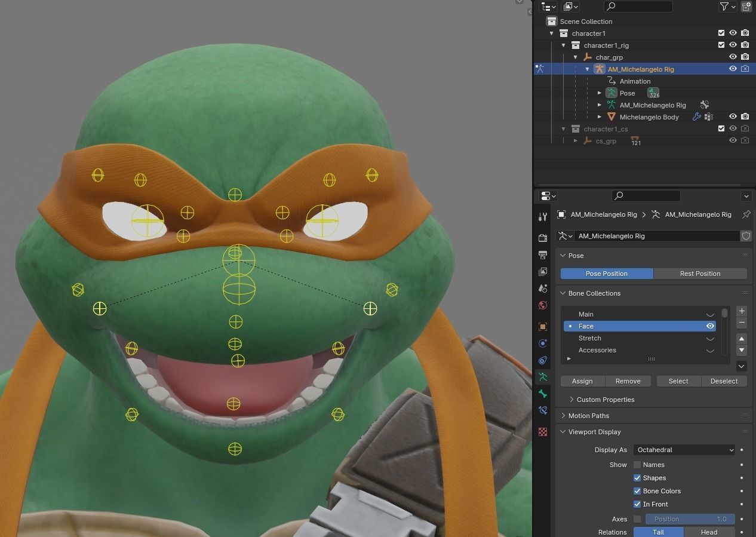Disable the In Front checkbox
The width and height of the screenshot is (756, 537).
coord(637,504)
